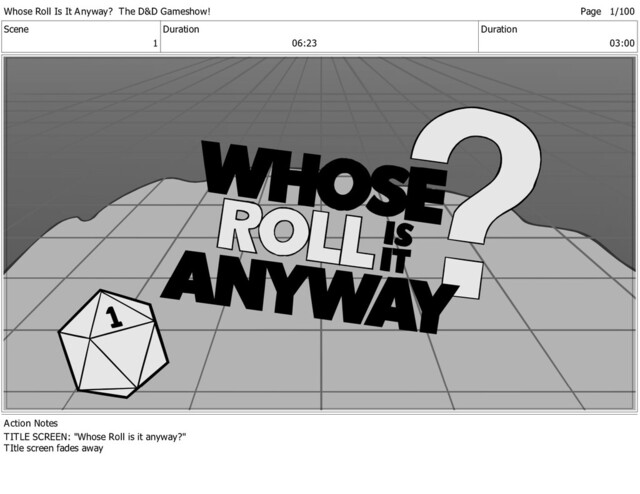This screenshot has height=494, width=640.
Task: Click the 'Page 1/100' indicator
Action: 607,11
